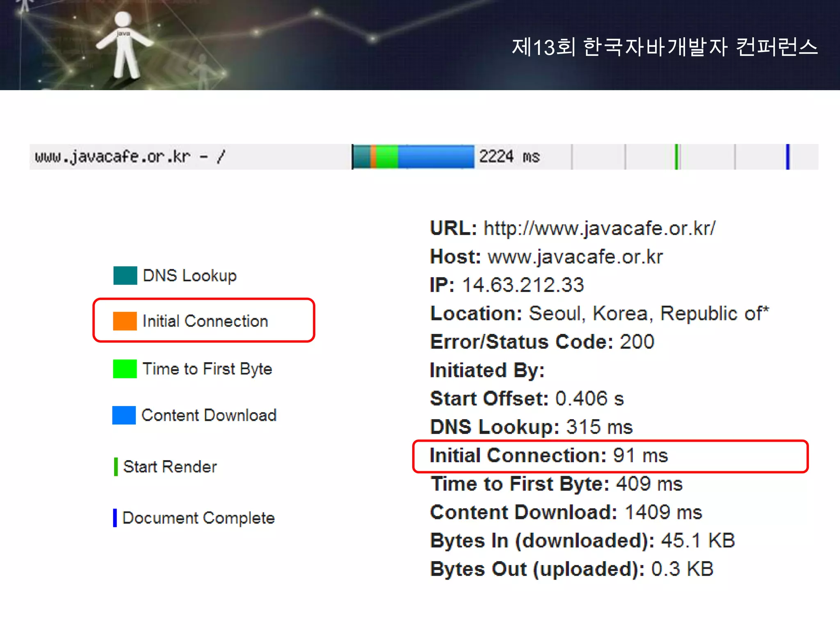Click the 'Initiated By:' line
Image resolution: width=840 pixels, height=630 pixels.
pos(487,370)
